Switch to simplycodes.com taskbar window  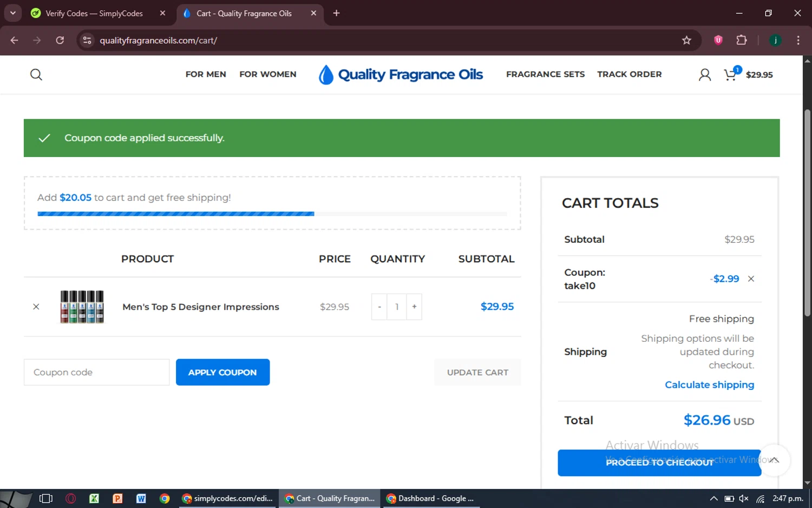[x=228, y=498]
